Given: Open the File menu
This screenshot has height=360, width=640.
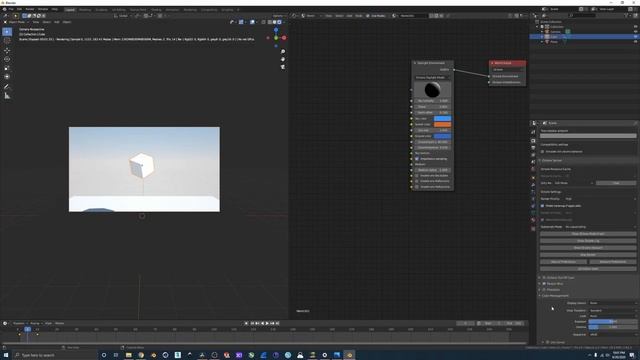Looking at the screenshot, I should coord(11,9).
